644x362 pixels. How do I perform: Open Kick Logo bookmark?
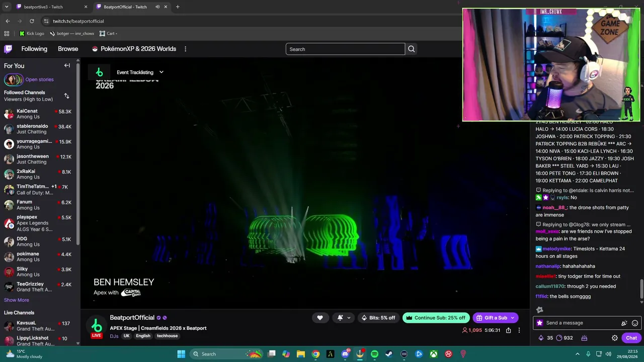point(32,34)
